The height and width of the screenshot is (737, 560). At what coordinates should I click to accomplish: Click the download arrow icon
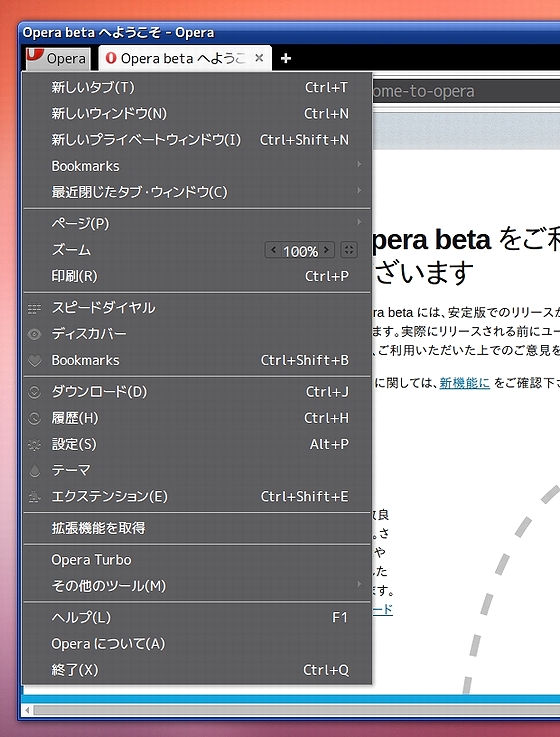[x=34, y=392]
